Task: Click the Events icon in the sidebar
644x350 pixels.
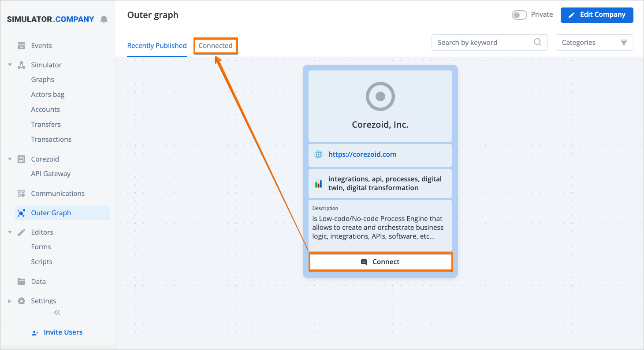Action: (21, 45)
